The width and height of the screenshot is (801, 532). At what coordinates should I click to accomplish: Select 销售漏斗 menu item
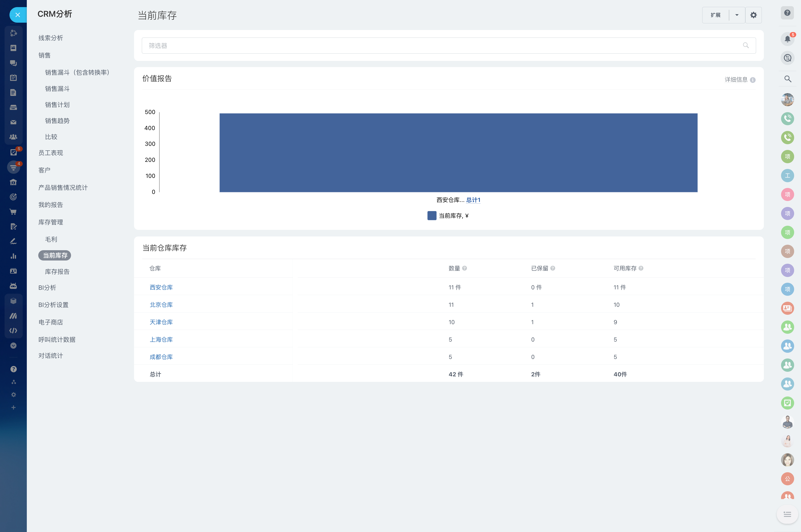click(x=57, y=89)
